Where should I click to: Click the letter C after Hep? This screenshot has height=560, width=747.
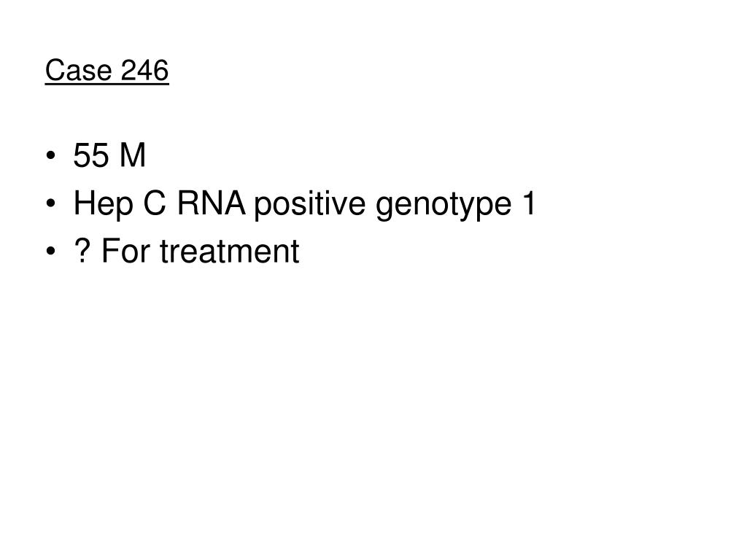coord(155,203)
